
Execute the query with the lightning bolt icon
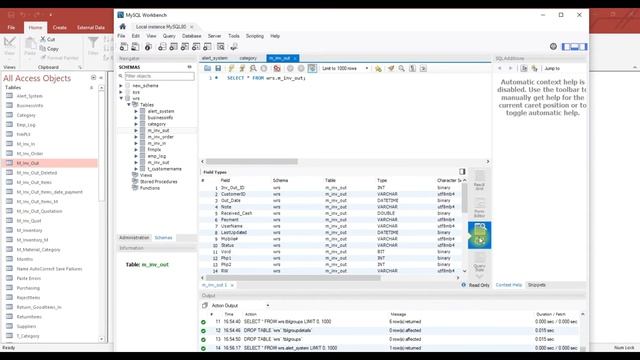click(231, 68)
